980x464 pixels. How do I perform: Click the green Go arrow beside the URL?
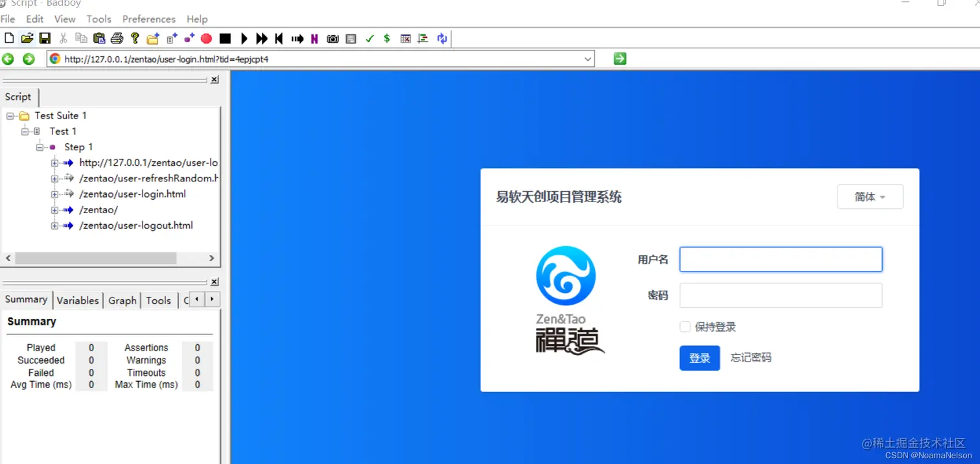point(619,58)
